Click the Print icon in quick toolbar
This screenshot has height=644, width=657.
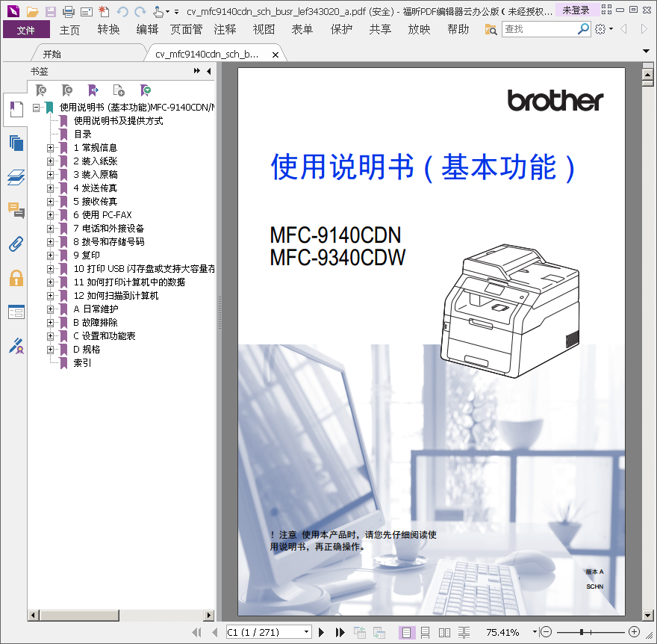pyautogui.click(x=68, y=11)
